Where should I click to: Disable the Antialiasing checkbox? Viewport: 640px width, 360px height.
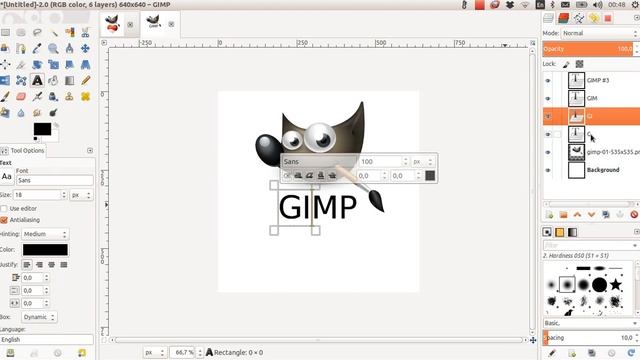point(4,220)
